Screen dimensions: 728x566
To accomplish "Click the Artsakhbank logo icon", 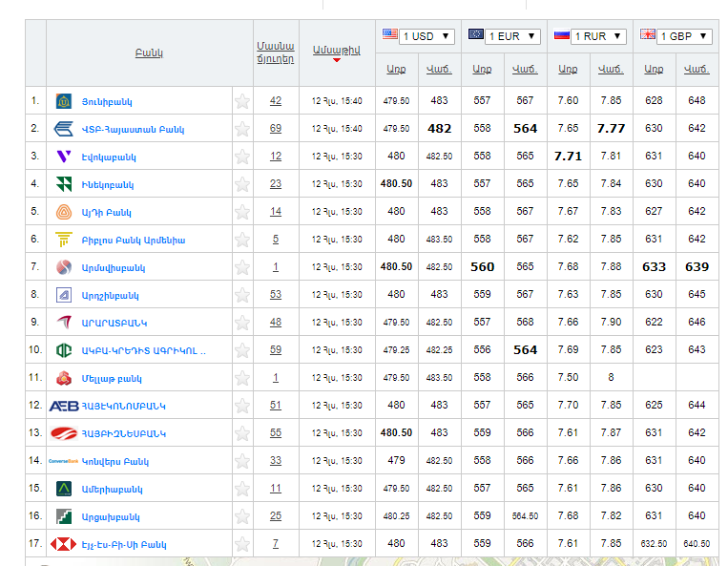I will (64, 516).
